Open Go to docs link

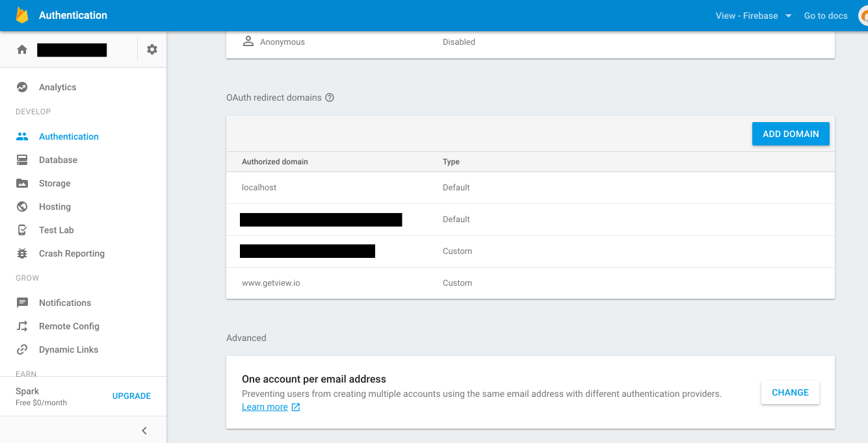[x=826, y=16]
